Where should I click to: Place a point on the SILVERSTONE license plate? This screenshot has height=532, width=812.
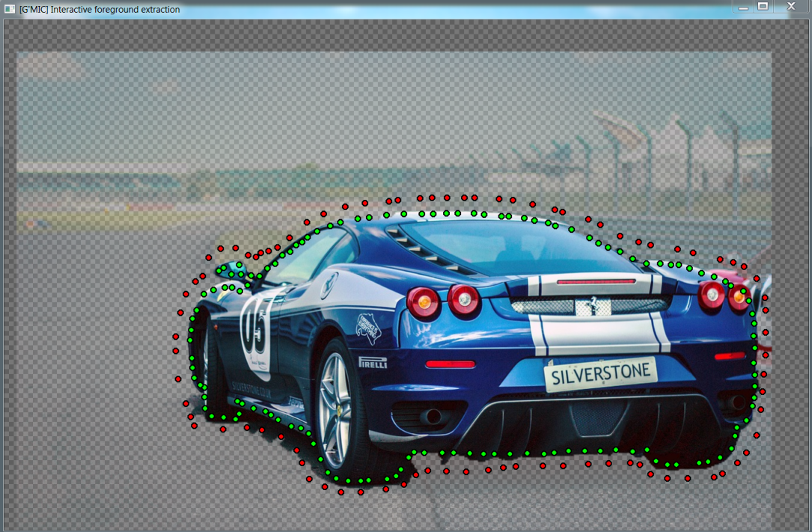[600, 373]
